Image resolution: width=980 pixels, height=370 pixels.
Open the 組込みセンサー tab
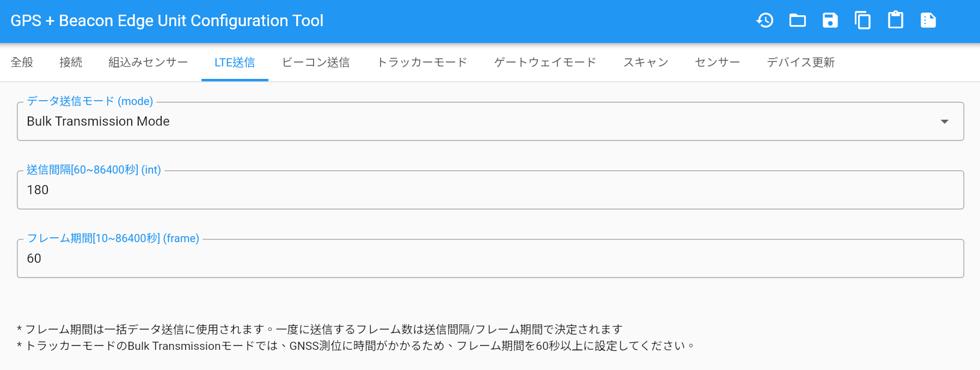pos(148,63)
